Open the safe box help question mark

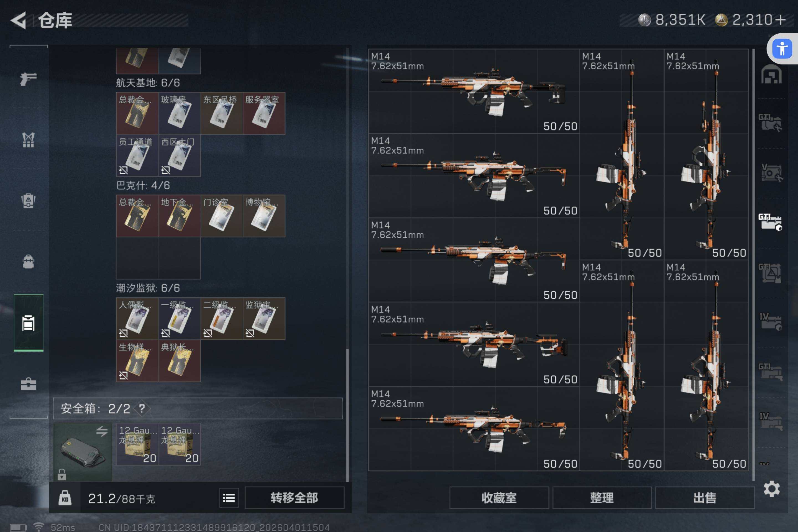click(142, 408)
